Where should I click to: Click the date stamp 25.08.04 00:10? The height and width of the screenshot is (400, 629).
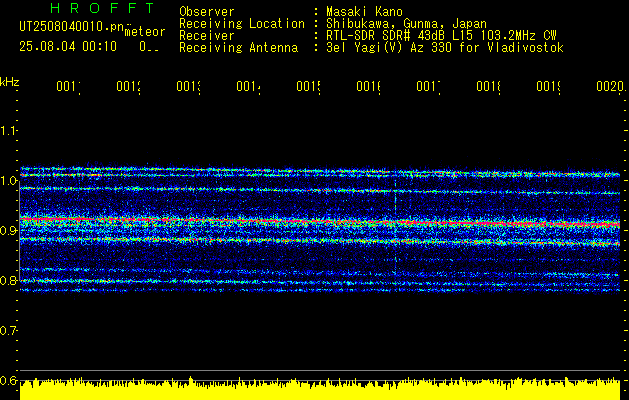pos(68,47)
